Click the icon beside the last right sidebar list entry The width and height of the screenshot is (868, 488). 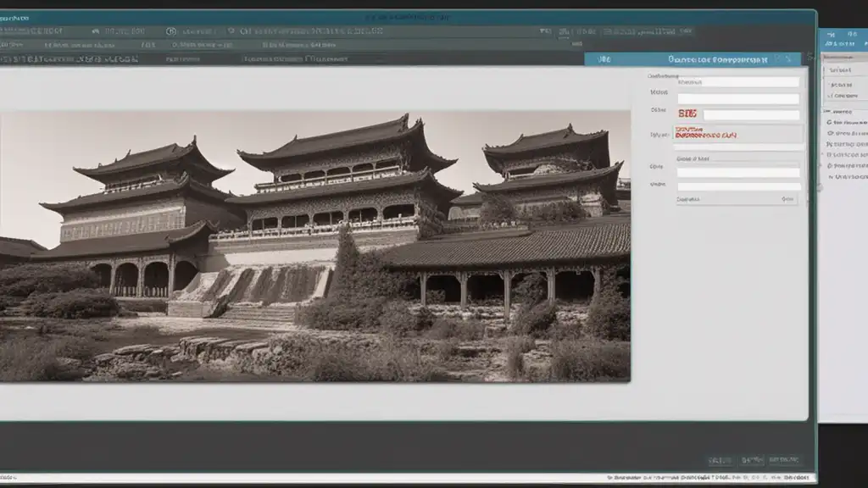coord(829,177)
